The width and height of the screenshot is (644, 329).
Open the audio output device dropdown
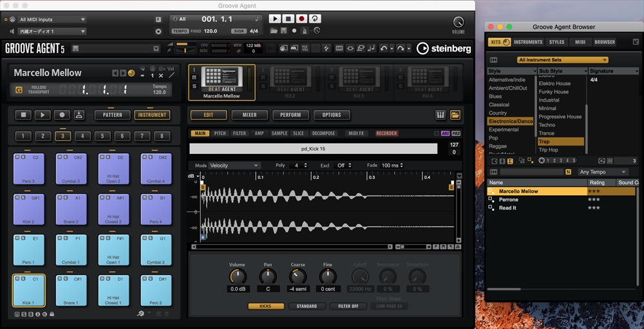pos(53,31)
